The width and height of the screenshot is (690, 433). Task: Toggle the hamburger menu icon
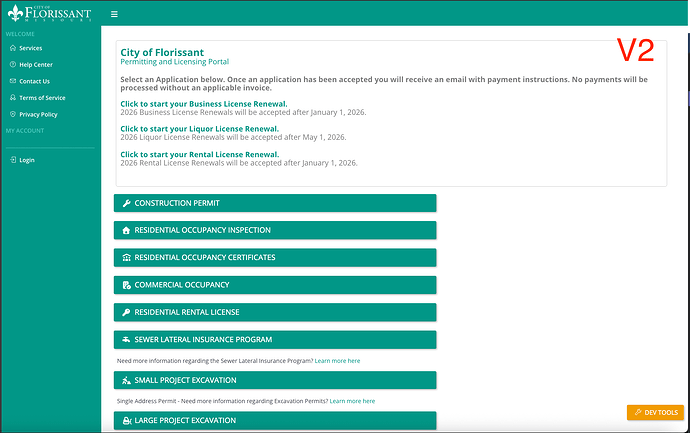(x=114, y=14)
